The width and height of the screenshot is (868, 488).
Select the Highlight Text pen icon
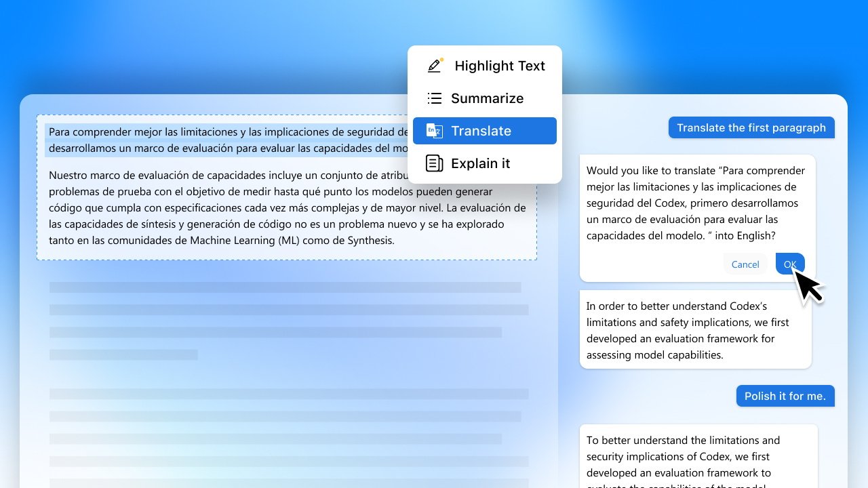(x=434, y=66)
